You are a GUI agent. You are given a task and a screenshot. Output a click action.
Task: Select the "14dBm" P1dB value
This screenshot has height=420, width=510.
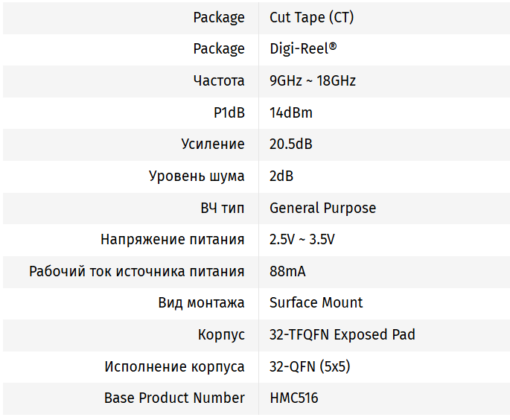[x=290, y=113]
